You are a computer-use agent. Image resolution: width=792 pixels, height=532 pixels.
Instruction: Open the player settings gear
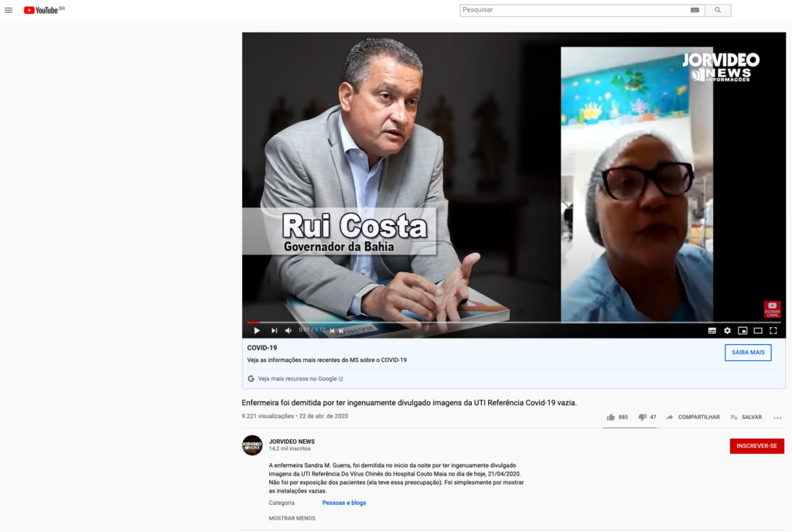(727, 330)
